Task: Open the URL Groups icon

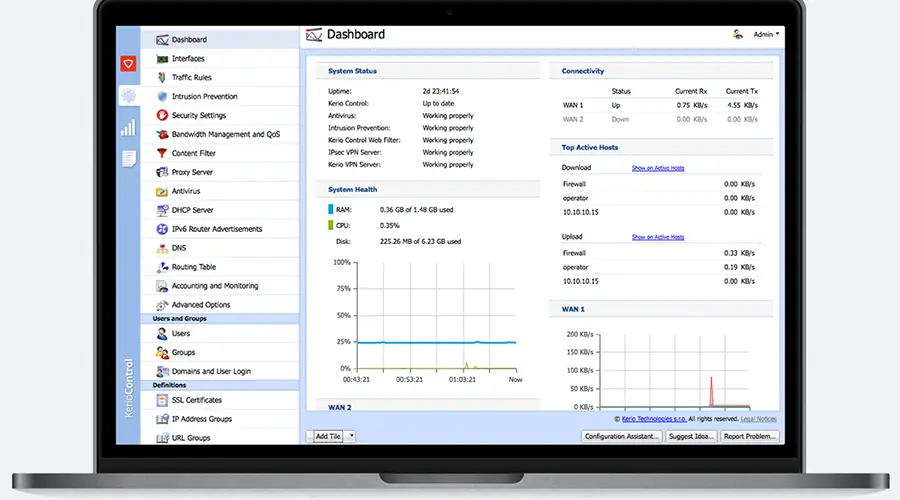Action: click(162, 438)
